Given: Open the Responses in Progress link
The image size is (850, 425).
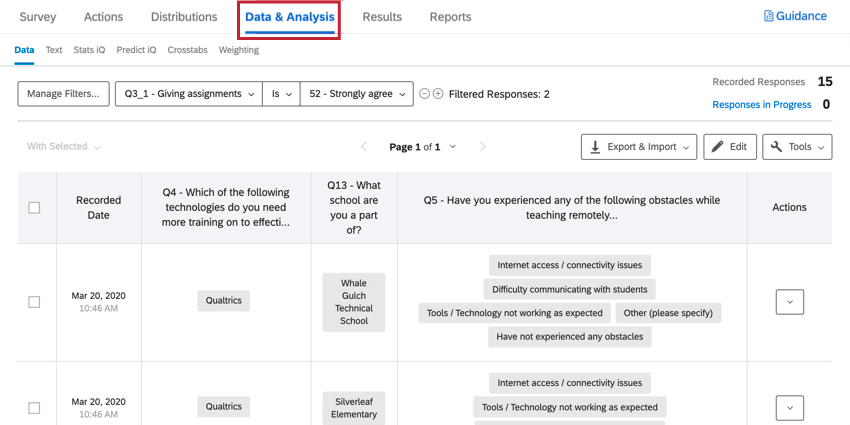Looking at the screenshot, I should point(761,104).
